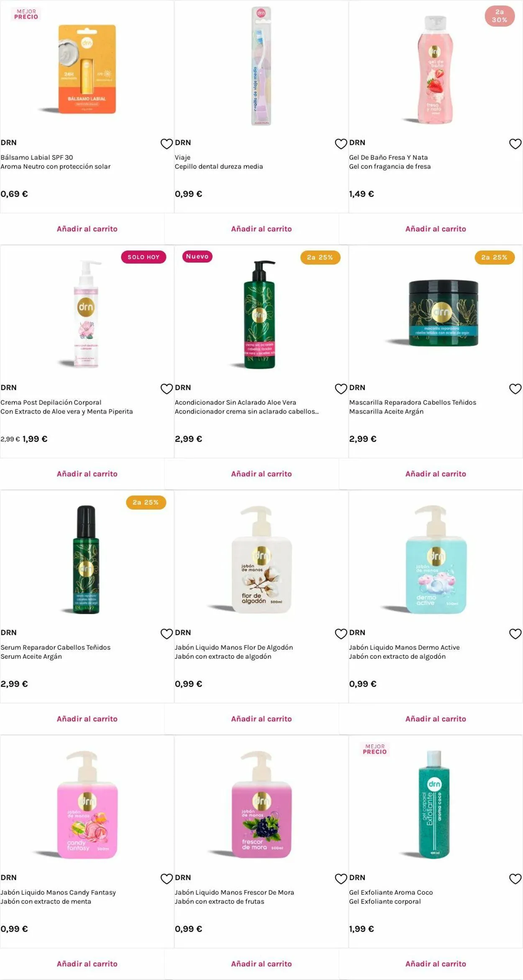Heart the Crema Post Depilación Corporal
The height and width of the screenshot is (980, 523).
pos(167,389)
